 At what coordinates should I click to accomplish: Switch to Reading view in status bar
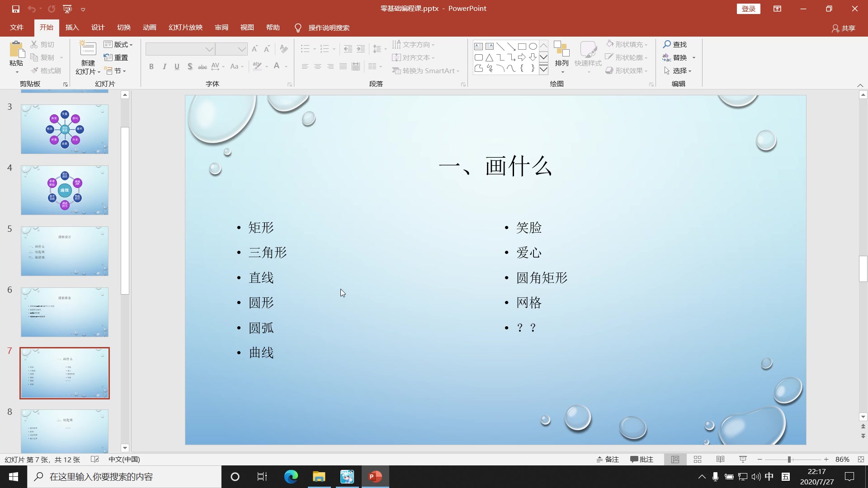click(720, 459)
